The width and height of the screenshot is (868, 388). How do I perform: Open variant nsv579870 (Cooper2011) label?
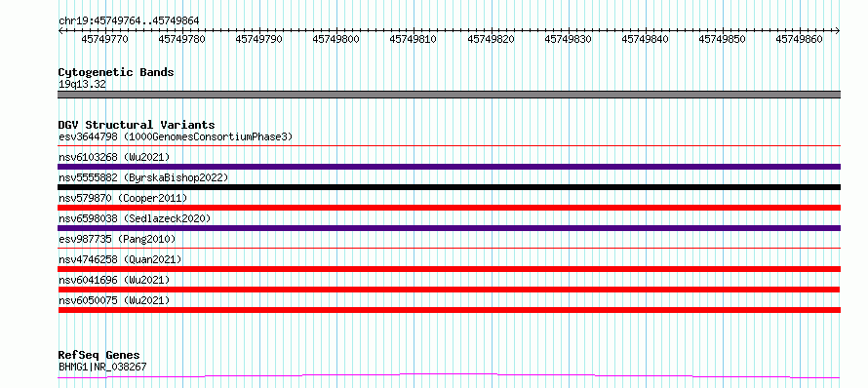click(x=123, y=198)
